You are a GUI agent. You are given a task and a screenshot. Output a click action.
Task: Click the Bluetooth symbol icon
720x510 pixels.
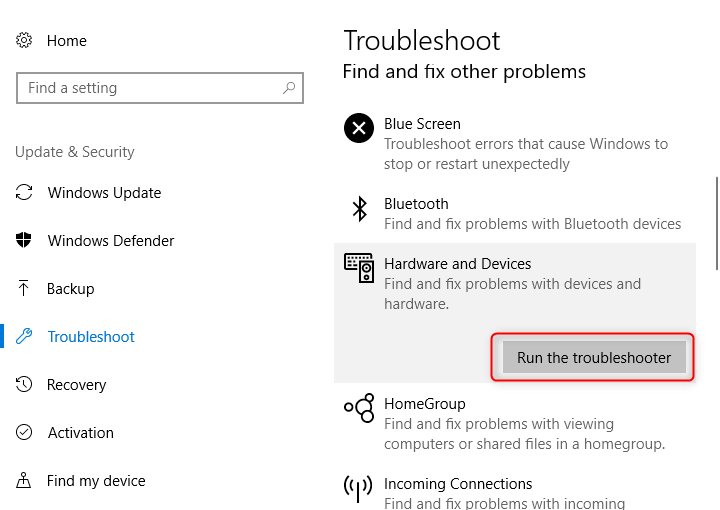[360, 209]
